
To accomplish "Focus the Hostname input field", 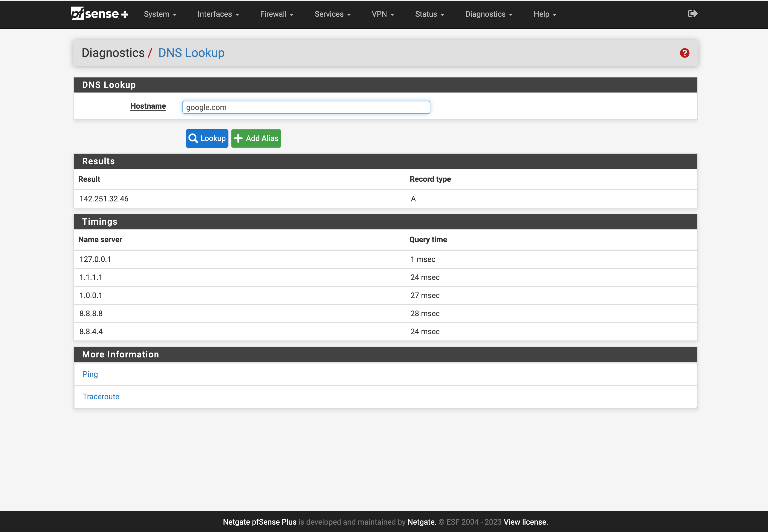I will [306, 107].
